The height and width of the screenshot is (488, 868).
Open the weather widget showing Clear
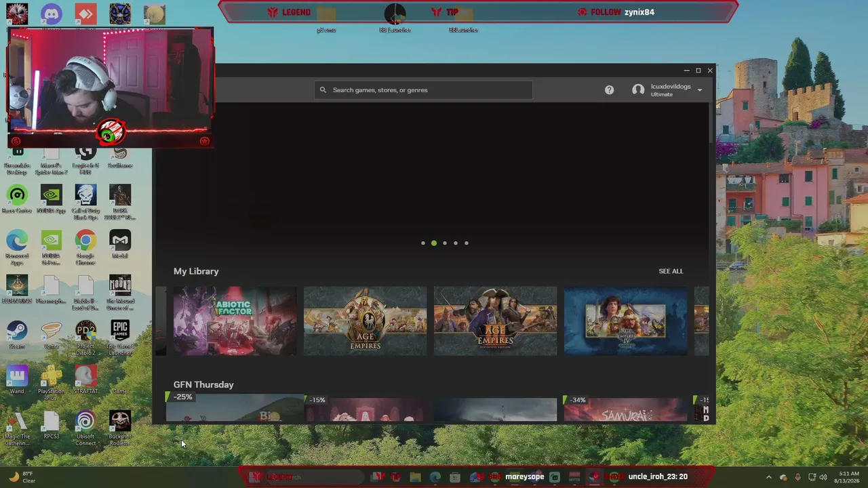pos(22,477)
